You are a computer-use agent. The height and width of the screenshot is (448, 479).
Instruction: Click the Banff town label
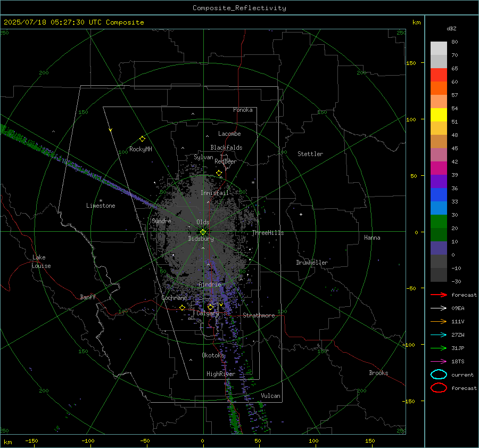point(88,297)
